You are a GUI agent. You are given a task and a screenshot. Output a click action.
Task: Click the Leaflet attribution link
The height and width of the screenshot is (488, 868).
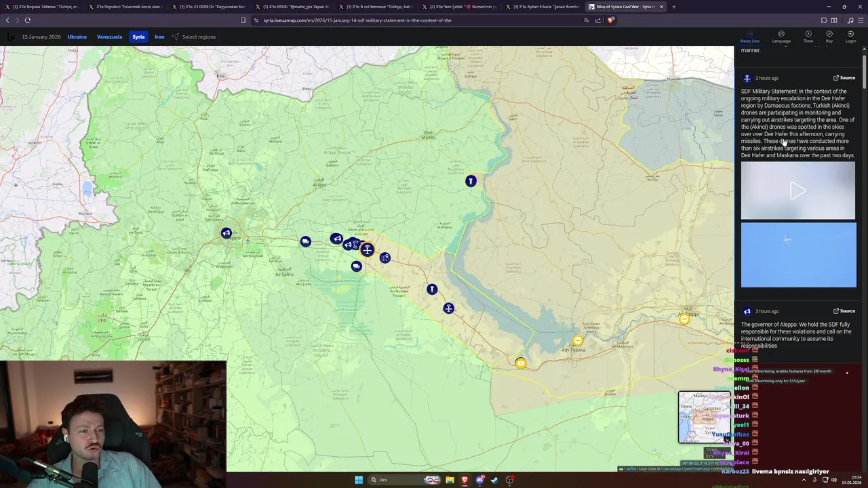pos(627,469)
